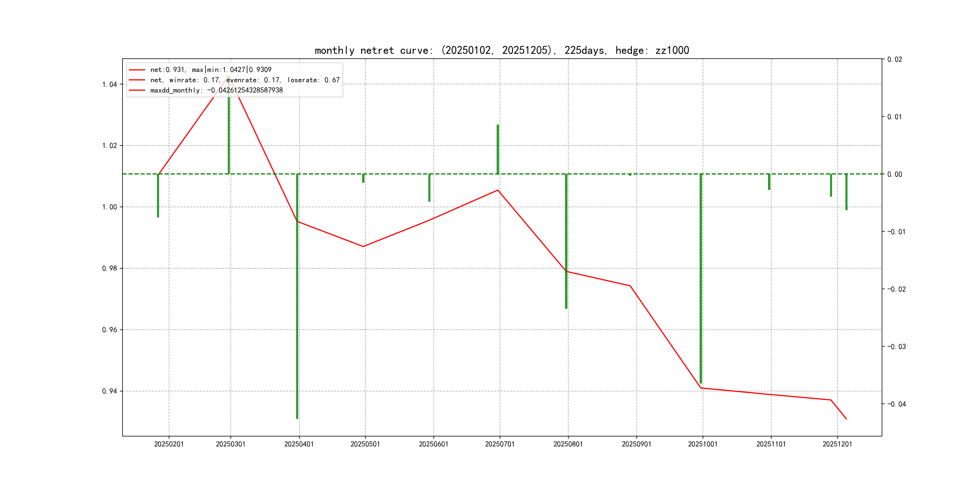Click red line sample beside net:0.931
The height and width of the screenshot is (490, 980).
(137, 70)
